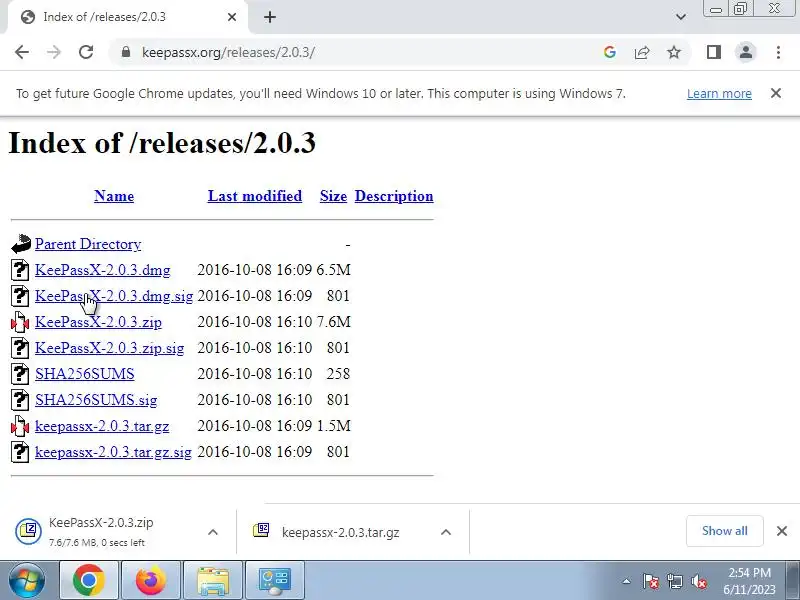800x600 pixels.
Task: Close the downloads bar
Action: (782, 531)
